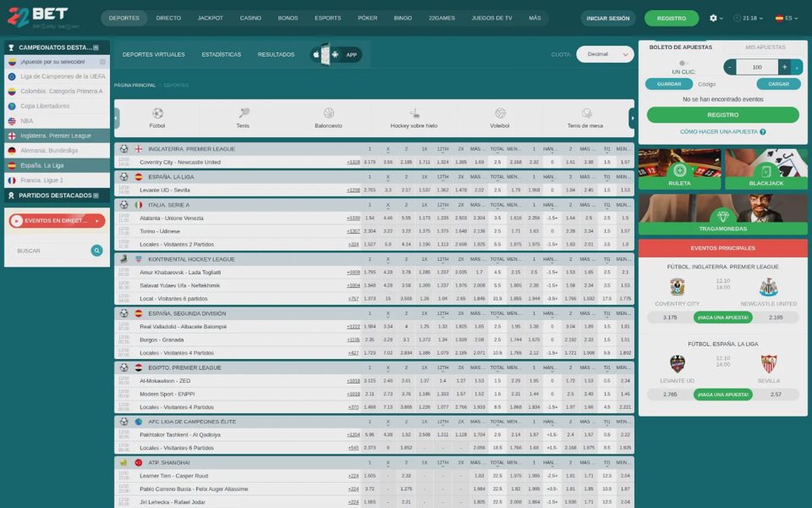
Task: Open Alemania Bundesliga championship
Action: (57, 151)
